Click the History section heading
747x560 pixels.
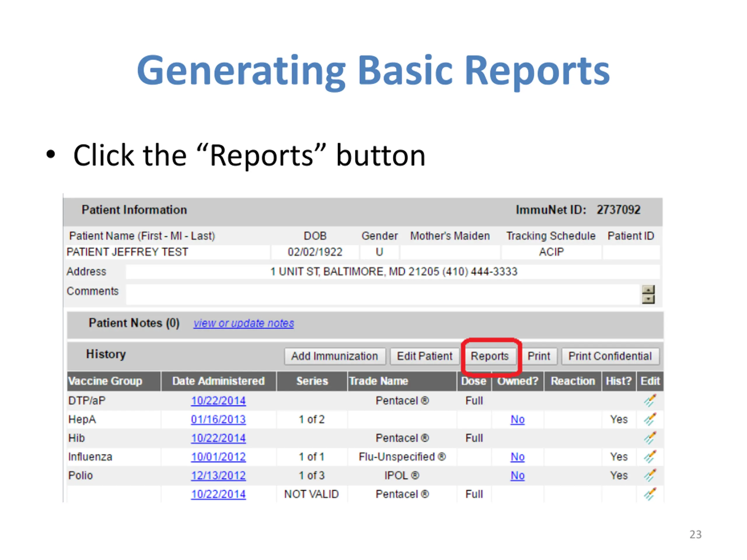[106, 354]
